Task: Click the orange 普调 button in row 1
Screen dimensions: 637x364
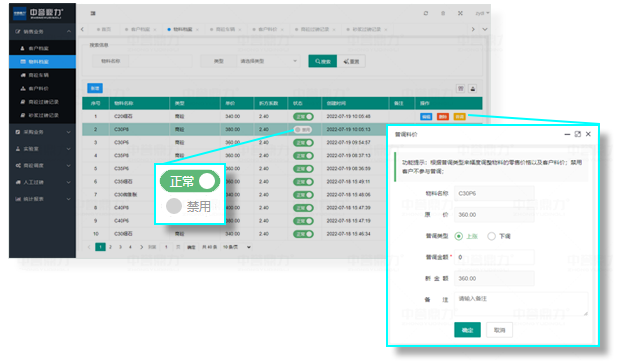Action: 459,117
